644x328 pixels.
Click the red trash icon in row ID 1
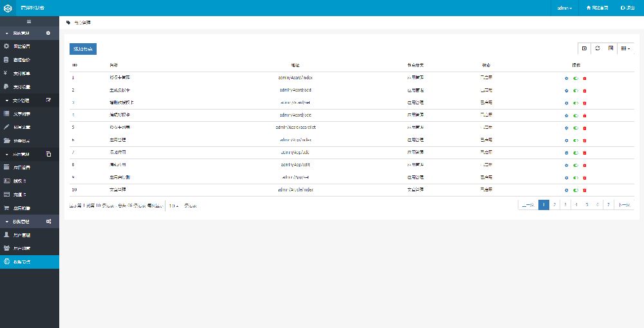point(585,78)
